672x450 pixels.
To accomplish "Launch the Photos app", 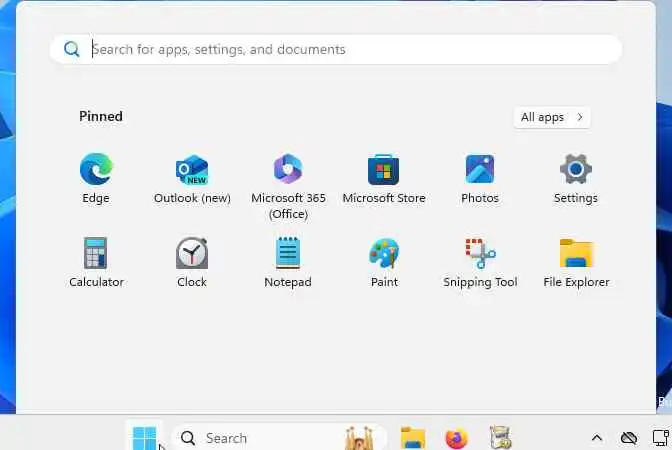I will point(480,179).
